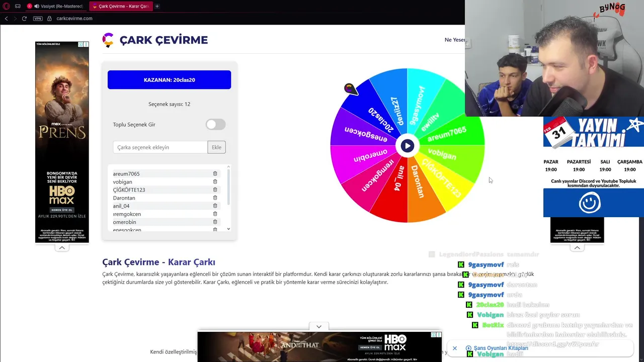Delete the ÇİĞKÖFTE123 entry
This screenshot has width=644, height=362.
pos(215,190)
